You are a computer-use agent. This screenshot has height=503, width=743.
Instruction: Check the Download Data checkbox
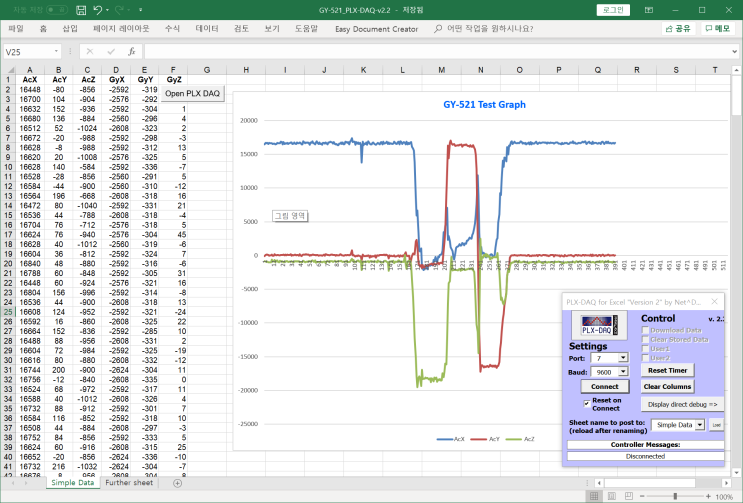tap(644, 329)
